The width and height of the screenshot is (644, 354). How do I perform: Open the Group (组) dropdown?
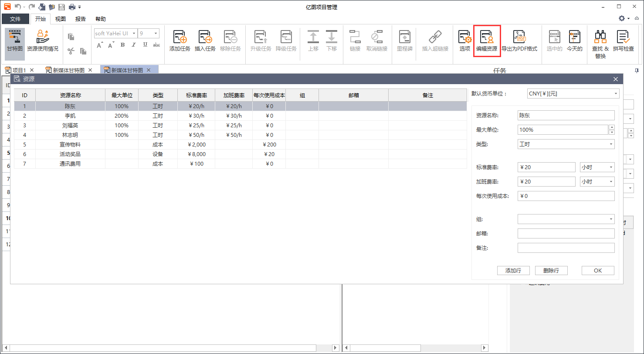tap(566, 219)
